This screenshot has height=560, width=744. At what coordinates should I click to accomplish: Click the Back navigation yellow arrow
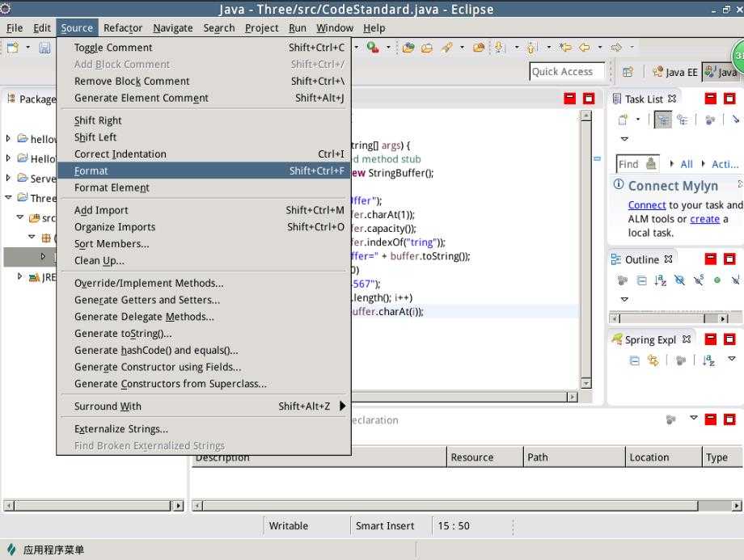(585, 48)
